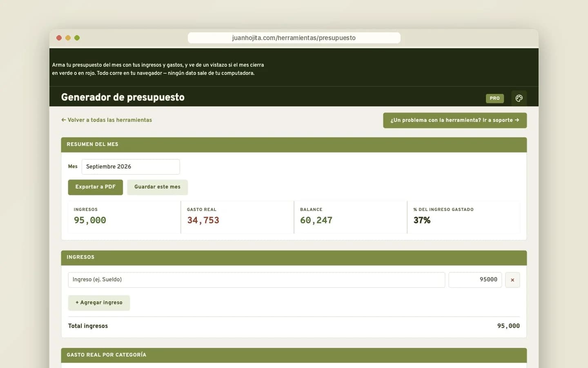588x368 pixels.
Task: Remove the 95000 income row
Action: pos(512,280)
